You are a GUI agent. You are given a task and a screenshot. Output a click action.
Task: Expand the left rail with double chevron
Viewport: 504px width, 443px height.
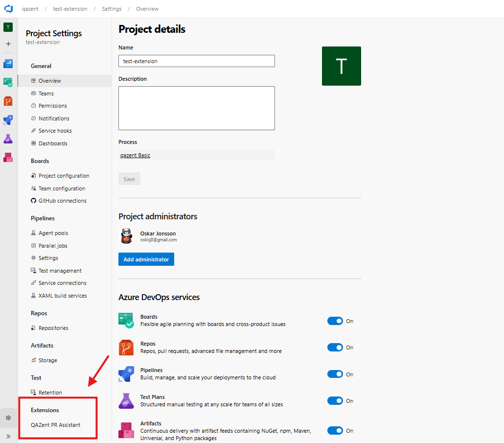[8, 436]
